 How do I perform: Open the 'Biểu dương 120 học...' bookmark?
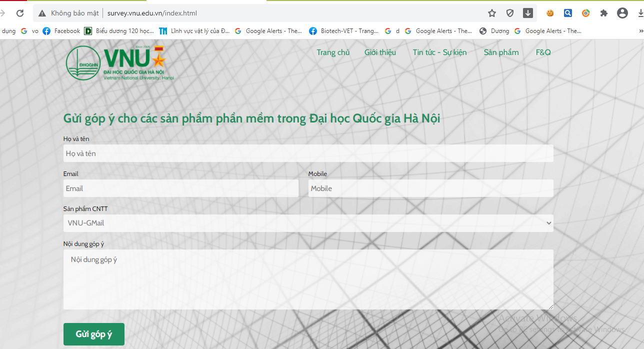[x=119, y=31]
